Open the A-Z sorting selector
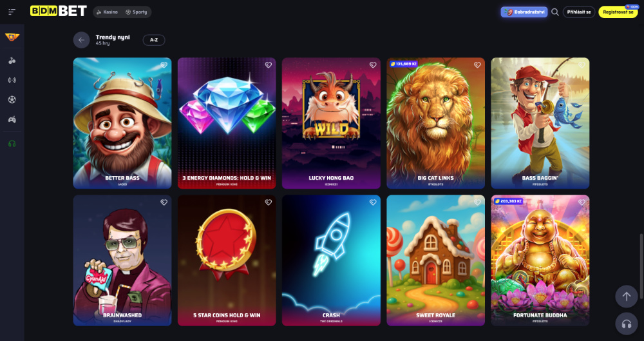The width and height of the screenshot is (644, 341). [x=154, y=40]
